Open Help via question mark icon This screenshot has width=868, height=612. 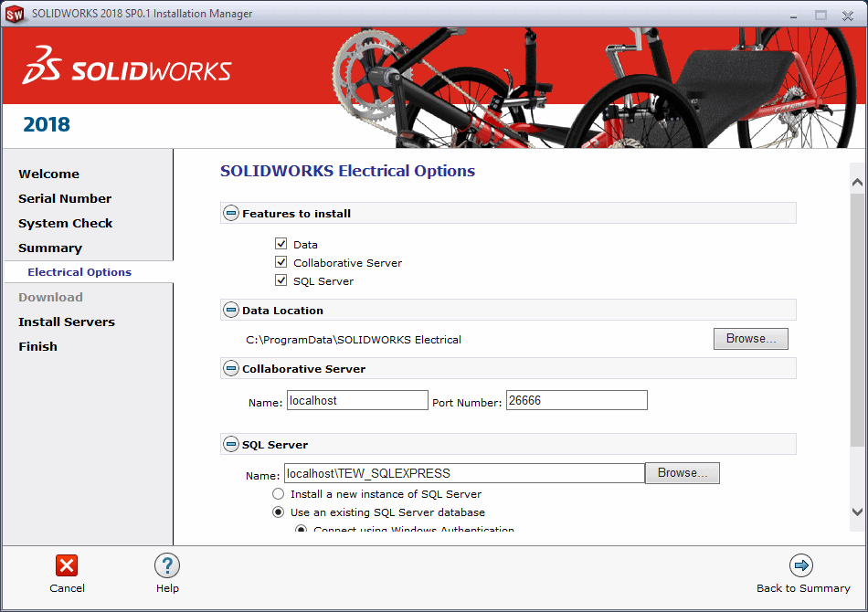click(x=167, y=565)
